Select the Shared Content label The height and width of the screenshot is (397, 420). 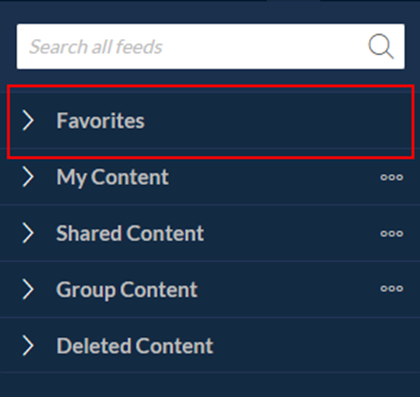(130, 233)
